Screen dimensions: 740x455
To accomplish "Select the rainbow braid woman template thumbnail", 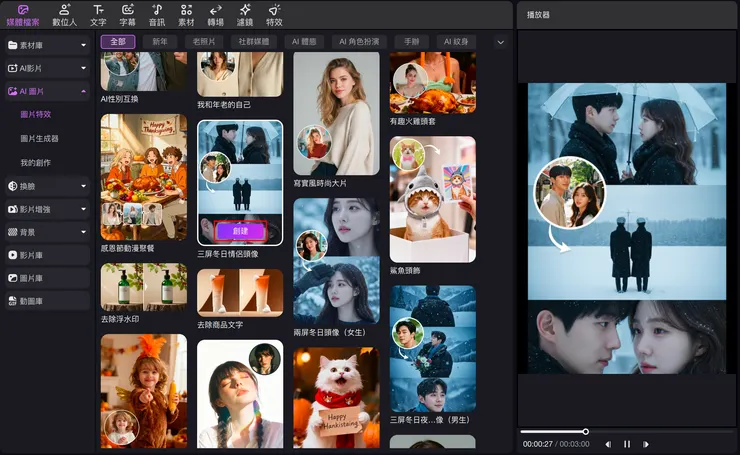I will 240,394.
